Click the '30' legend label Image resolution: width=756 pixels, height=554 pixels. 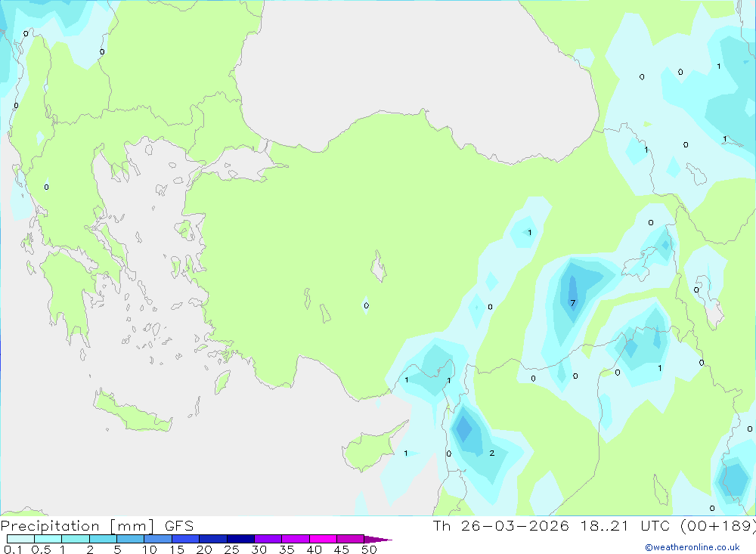[259, 549]
